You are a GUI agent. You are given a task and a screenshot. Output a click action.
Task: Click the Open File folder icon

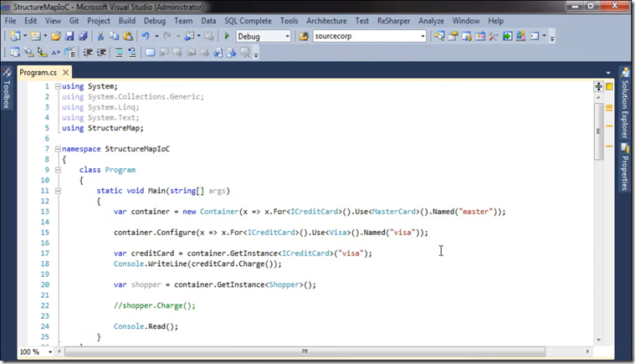click(x=56, y=36)
